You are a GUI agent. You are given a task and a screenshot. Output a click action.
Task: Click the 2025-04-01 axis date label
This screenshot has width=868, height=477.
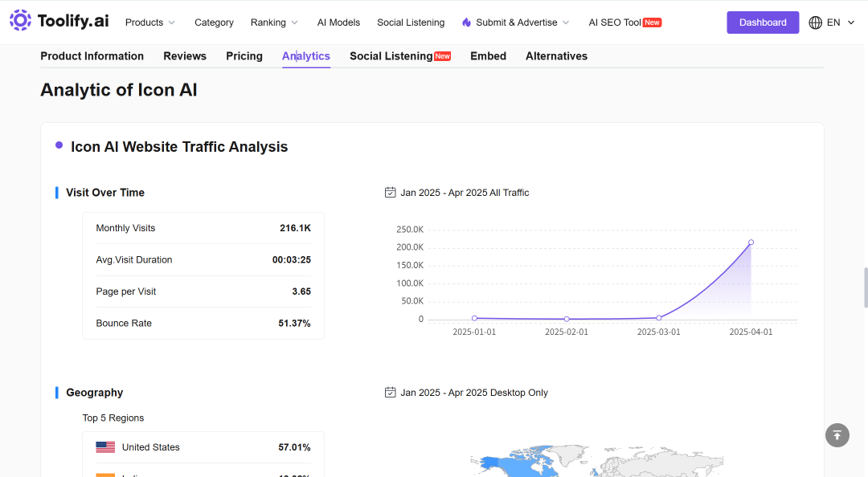751,332
